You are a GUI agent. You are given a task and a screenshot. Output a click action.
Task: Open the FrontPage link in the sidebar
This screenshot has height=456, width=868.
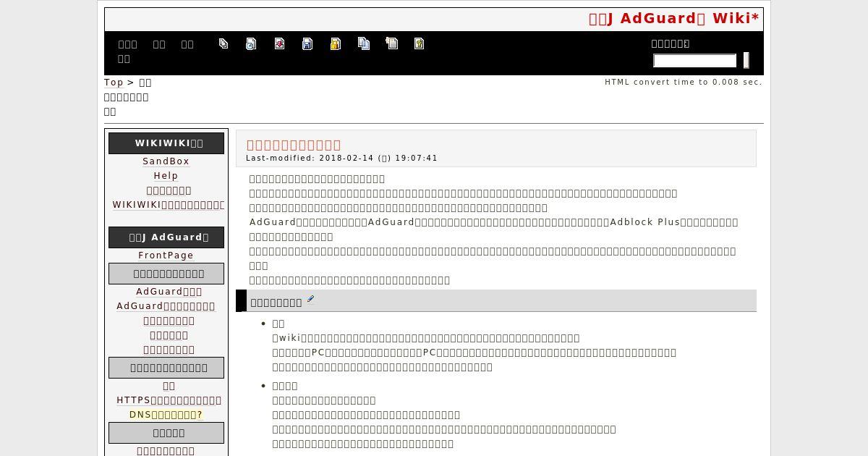tap(166, 256)
